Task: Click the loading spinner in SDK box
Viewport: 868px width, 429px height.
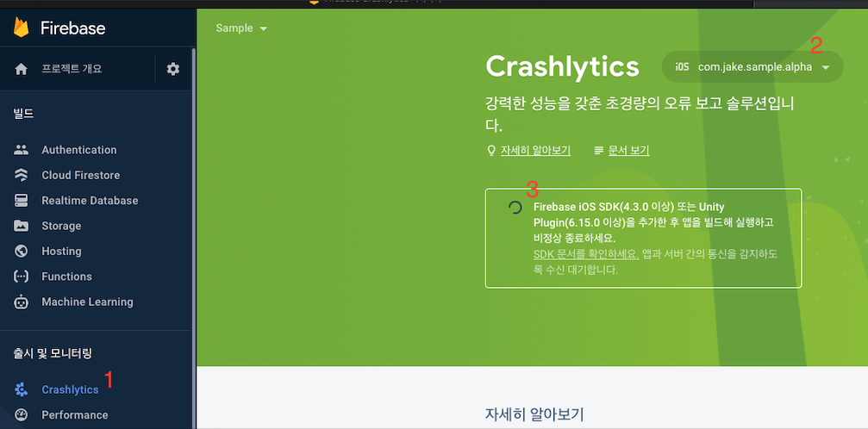Action: point(515,208)
